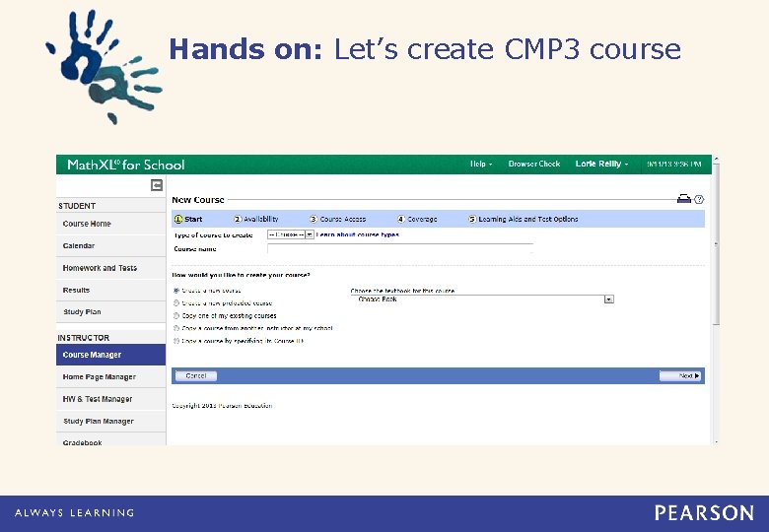The image size is (769, 532).
Task: Collapse the left navigation panel arrow icon
Action: click(x=157, y=185)
